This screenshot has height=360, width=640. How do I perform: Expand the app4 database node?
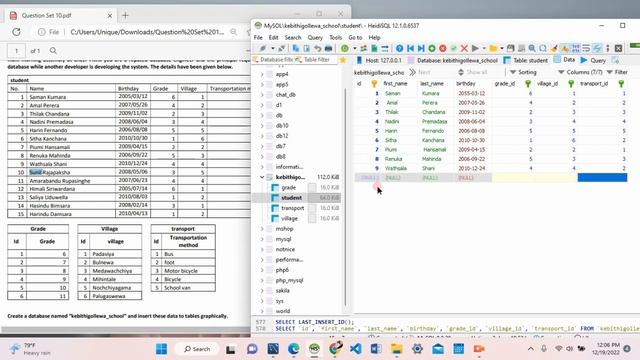tap(262, 74)
